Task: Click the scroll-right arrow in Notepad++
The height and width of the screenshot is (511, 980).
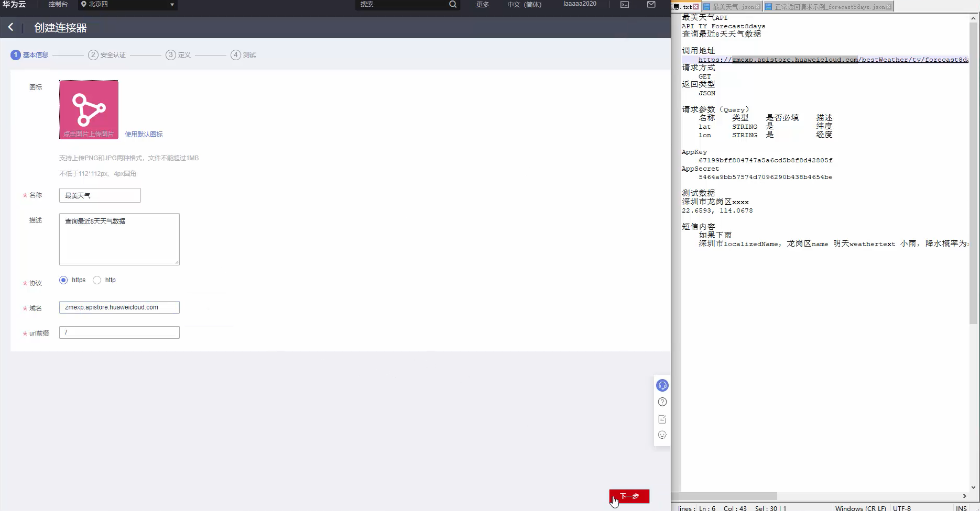Action: tap(964, 496)
